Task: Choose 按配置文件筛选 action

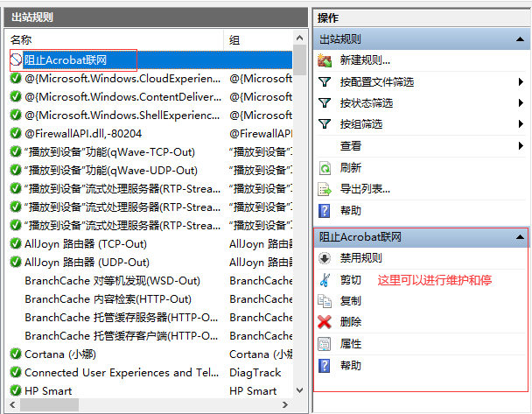Action: pos(377,81)
